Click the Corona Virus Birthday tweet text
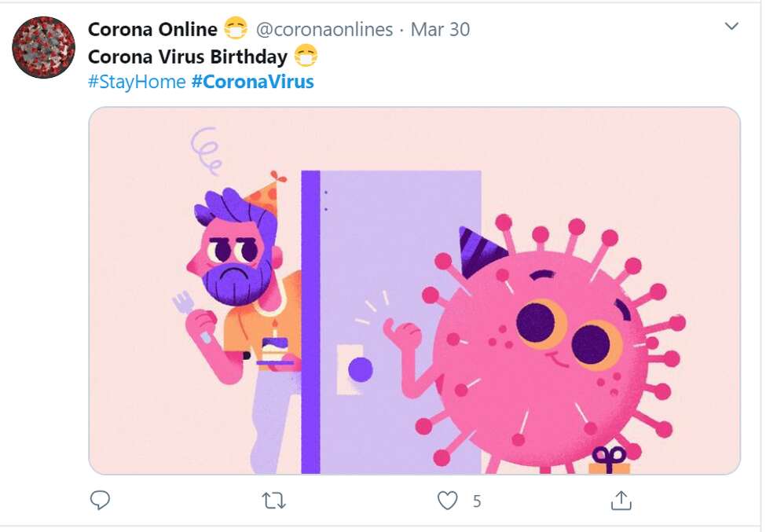 click(187, 56)
